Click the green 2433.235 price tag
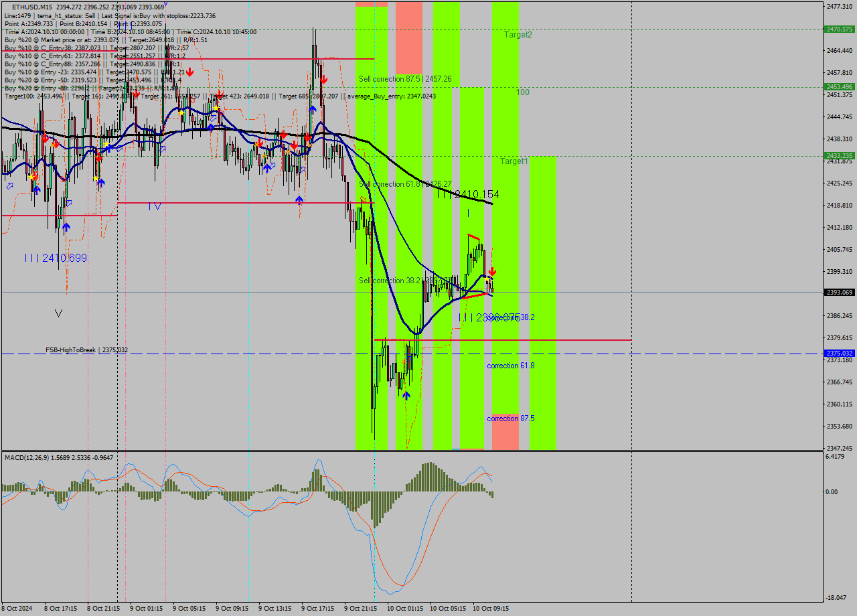Screen dimensions: 857x616 [x=840, y=156]
